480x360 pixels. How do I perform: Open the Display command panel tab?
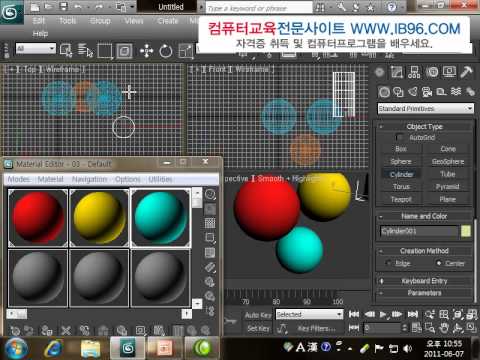(449, 72)
